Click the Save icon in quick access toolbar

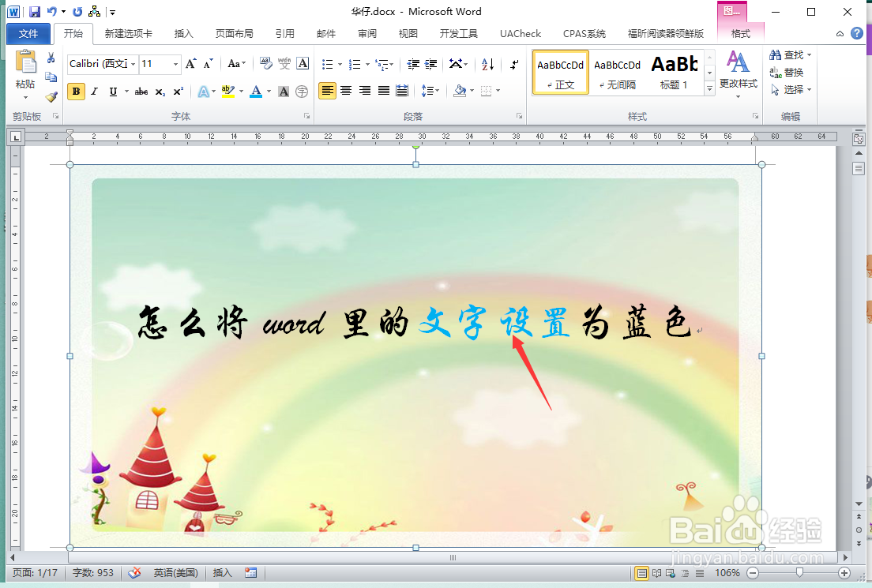click(35, 12)
